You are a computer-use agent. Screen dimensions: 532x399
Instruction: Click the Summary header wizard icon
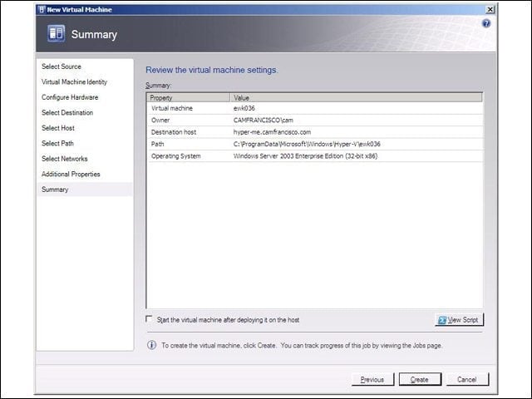pos(57,33)
